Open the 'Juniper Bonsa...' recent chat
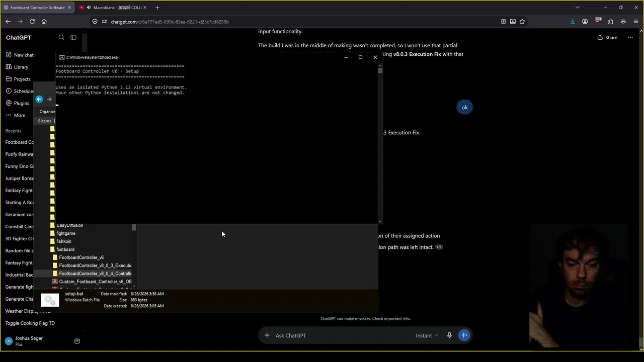This screenshot has height=362, width=644. (19, 178)
